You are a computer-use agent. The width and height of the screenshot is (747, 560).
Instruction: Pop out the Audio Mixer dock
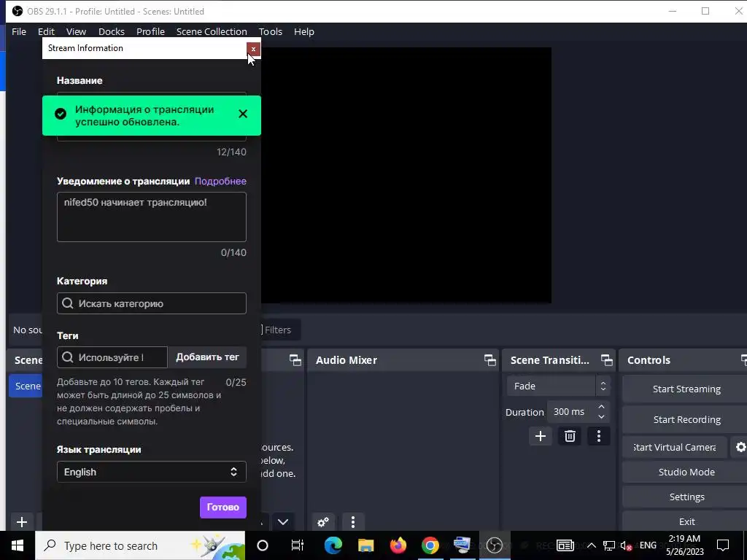click(x=489, y=360)
